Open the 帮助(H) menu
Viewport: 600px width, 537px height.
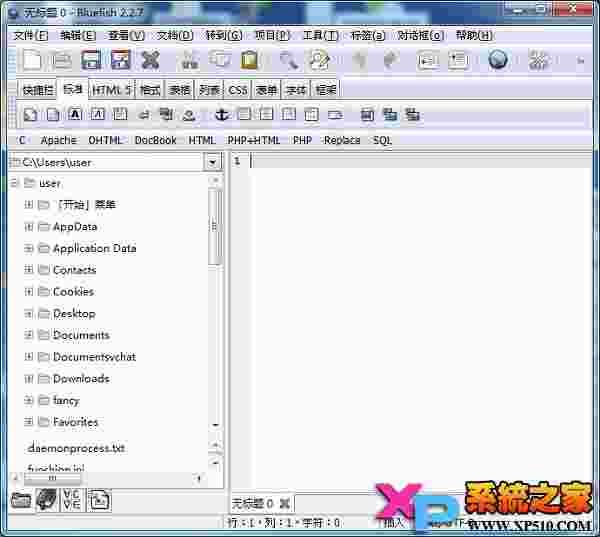click(x=474, y=36)
